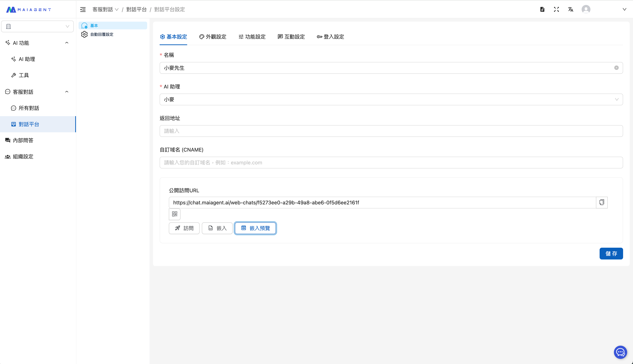This screenshot has height=364, width=633.
Task: Click the 嵌入預覽 button
Action: tap(255, 228)
